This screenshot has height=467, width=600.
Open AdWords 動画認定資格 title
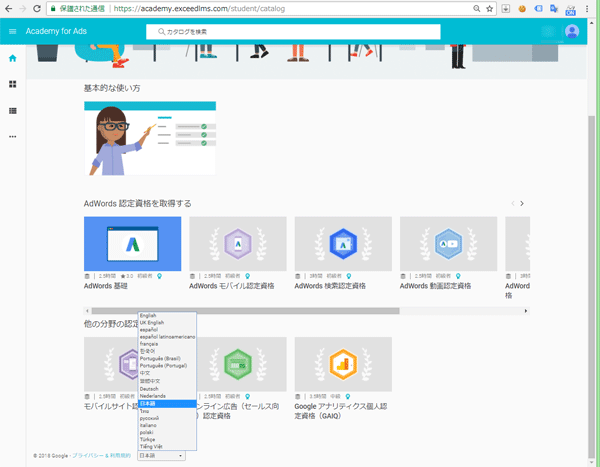pyautogui.click(x=435, y=286)
